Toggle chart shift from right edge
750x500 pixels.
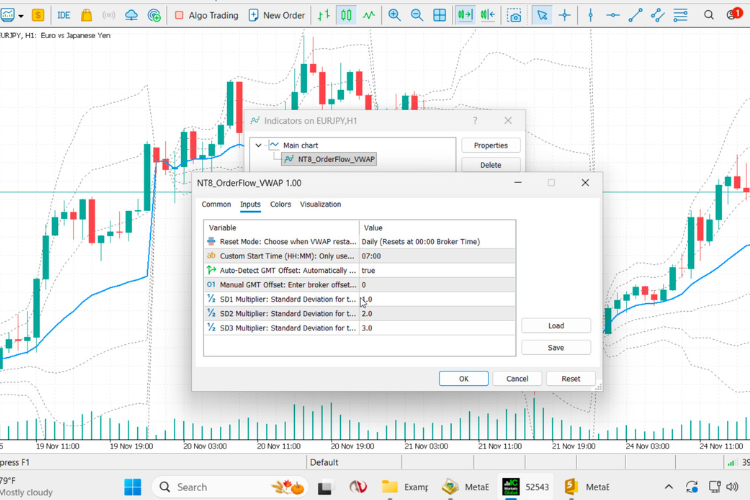[x=487, y=15]
